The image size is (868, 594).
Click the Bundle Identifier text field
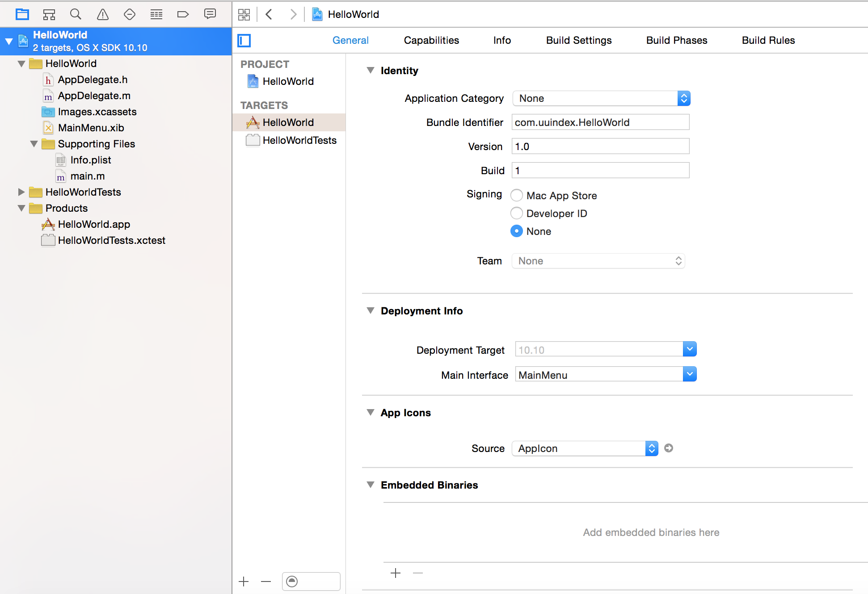point(600,122)
